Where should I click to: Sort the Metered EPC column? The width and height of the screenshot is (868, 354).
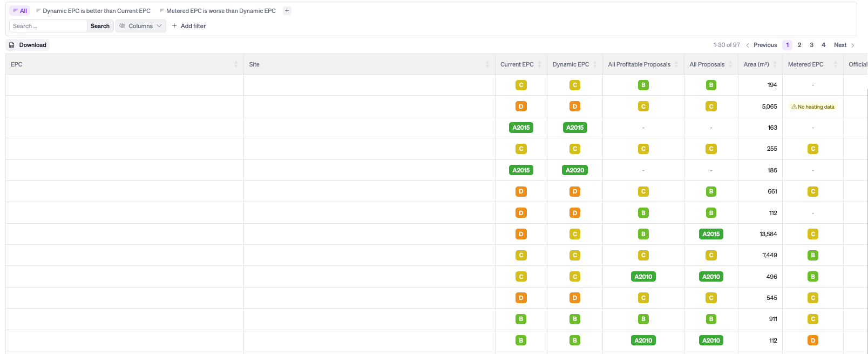click(x=836, y=64)
